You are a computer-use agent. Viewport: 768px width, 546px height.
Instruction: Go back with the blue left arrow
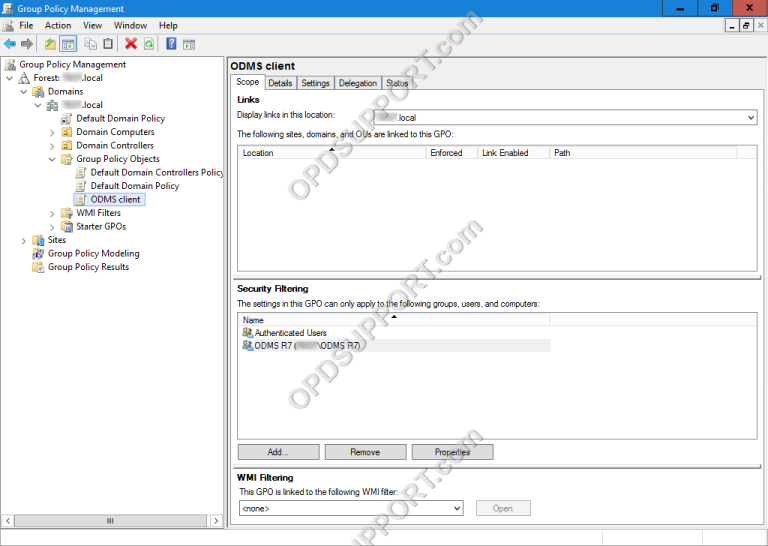pyautogui.click(x=10, y=44)
